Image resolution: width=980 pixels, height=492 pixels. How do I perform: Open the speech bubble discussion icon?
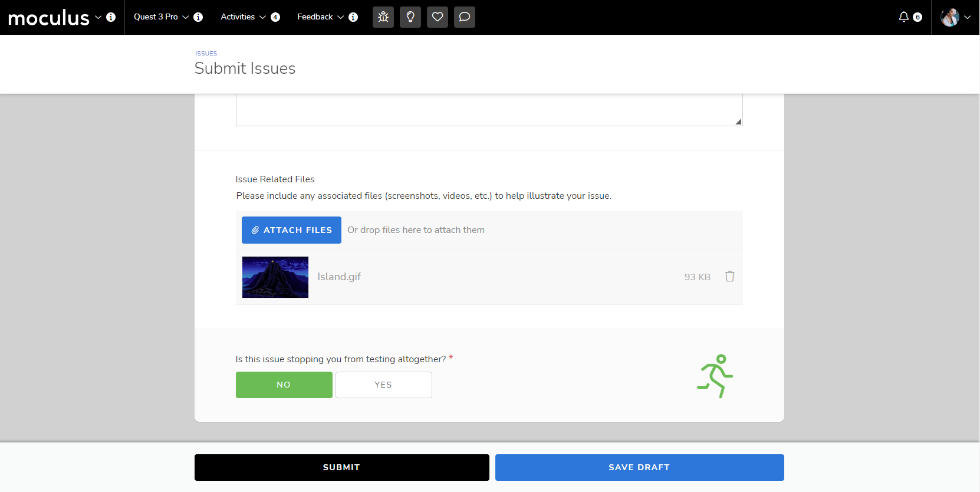tap(465, 17)
